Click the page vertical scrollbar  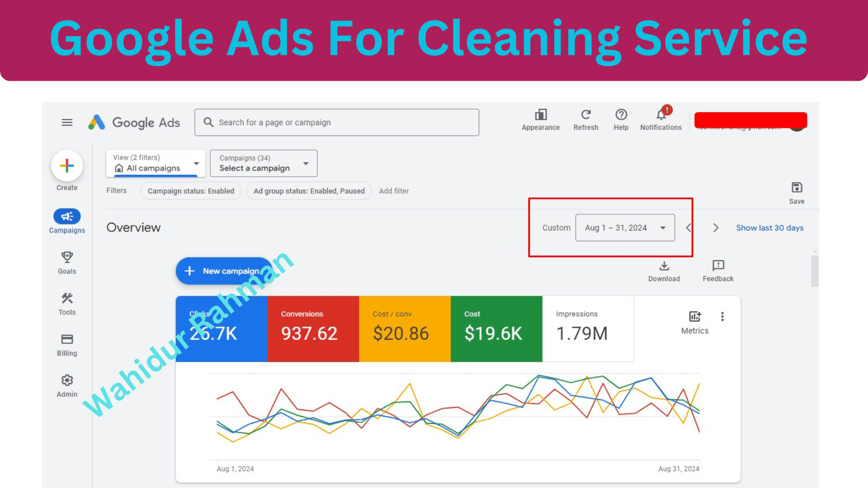815,271
